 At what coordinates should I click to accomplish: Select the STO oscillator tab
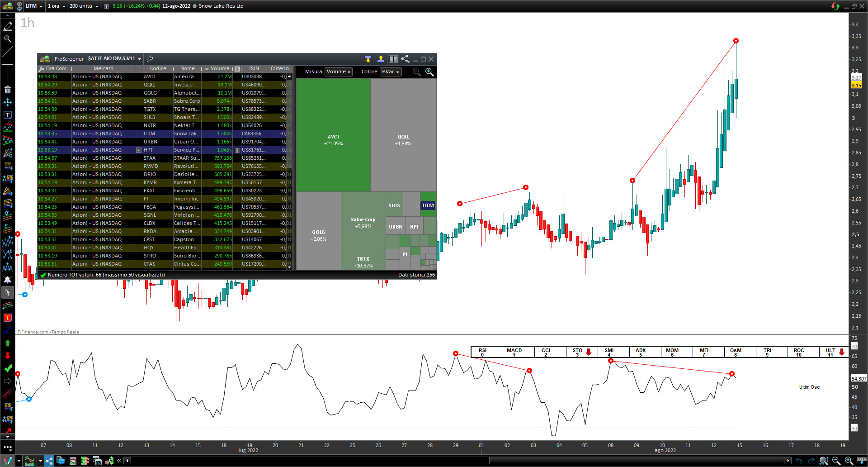[582, 352]
